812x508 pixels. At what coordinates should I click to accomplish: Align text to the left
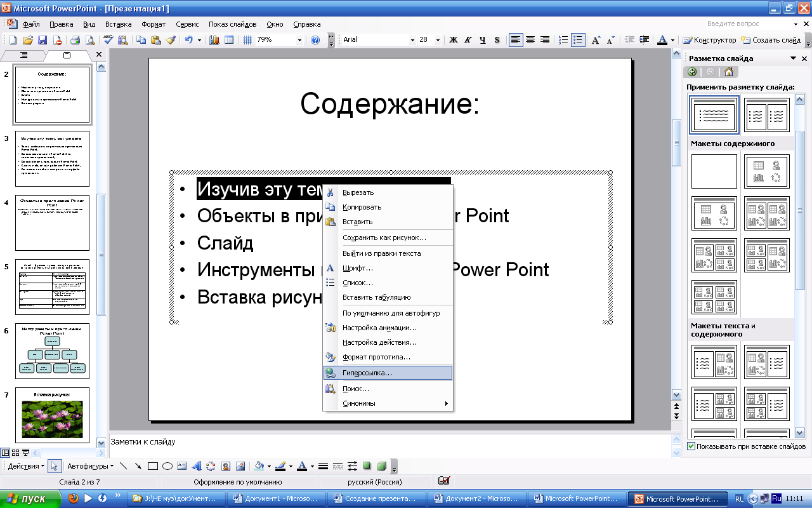click(x=516, y=40)
